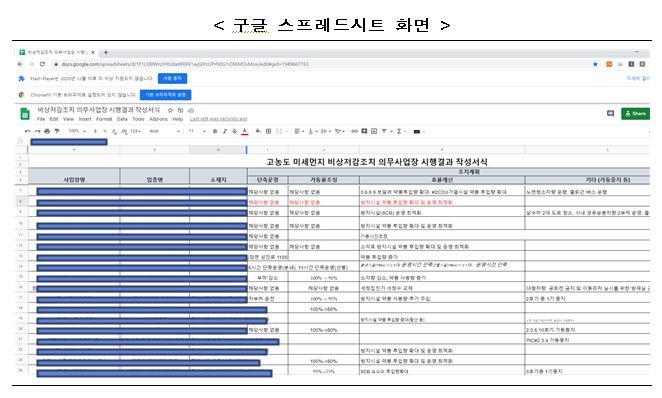Open the Merge cells dropdown

pos(282,131)
